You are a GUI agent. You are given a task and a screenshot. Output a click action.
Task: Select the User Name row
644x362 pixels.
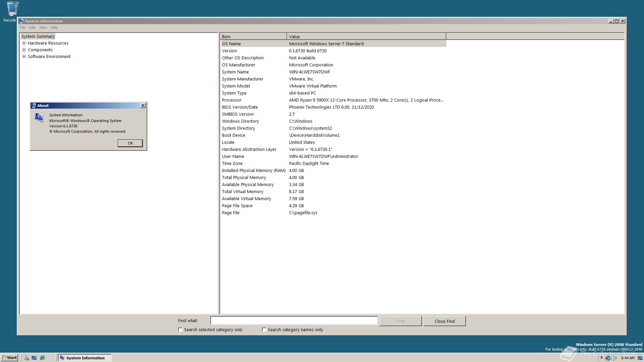point(333,156)
